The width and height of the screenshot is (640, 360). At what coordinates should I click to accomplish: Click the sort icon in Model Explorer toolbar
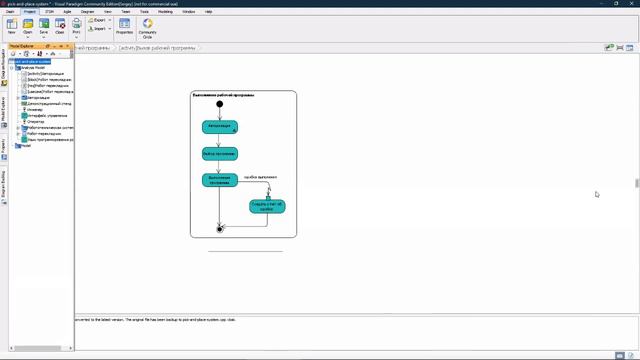pyautogui.click(x=40, y=54)
